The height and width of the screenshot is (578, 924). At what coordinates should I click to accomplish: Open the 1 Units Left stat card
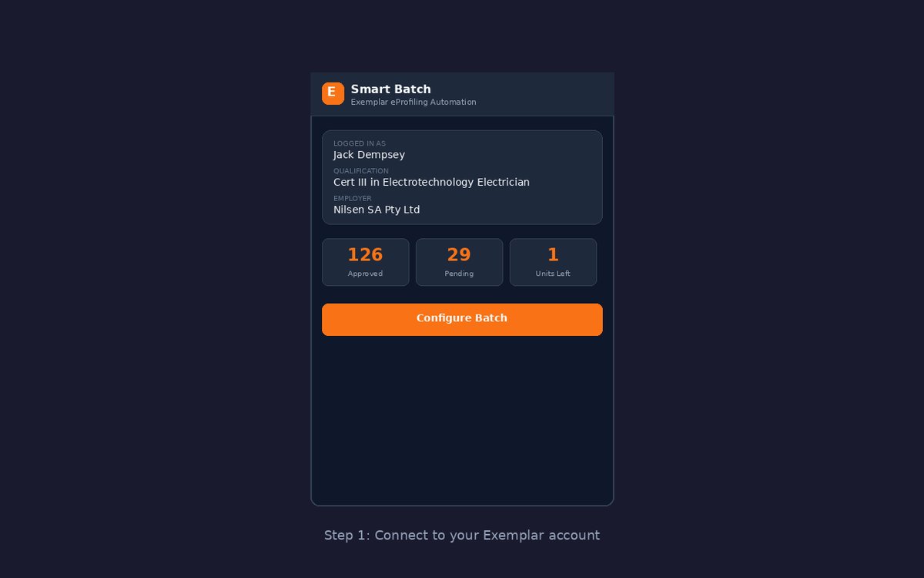pos(553,262)
